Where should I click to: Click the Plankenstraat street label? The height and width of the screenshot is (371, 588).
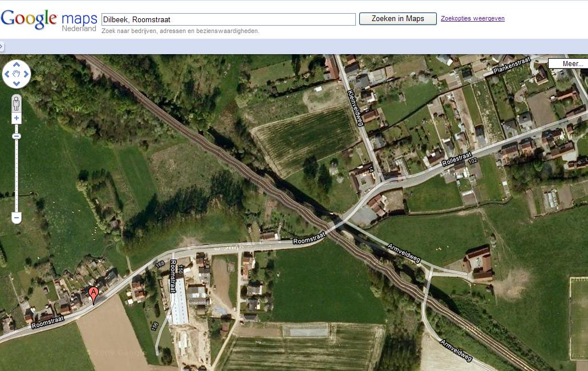[512, 66]
